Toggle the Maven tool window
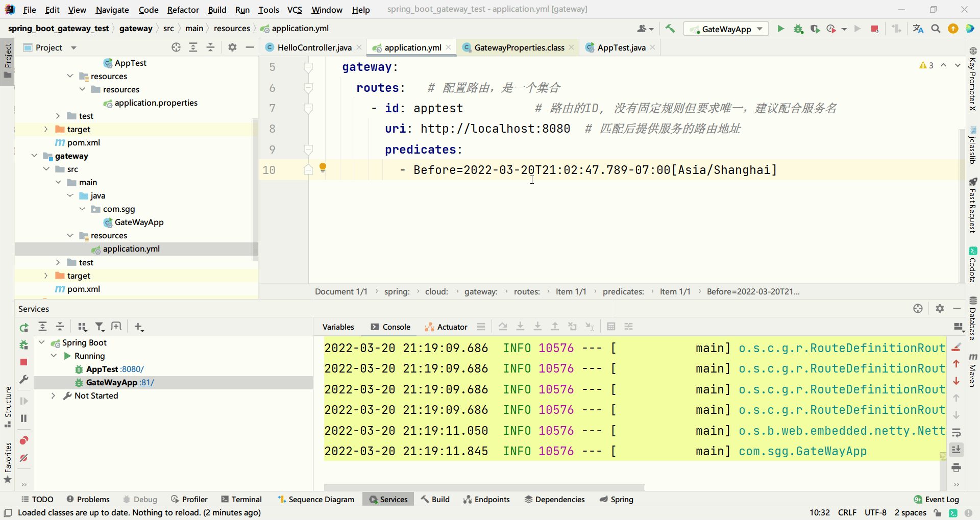Screen dimensions: 980x520 pyautogui.click(x=973, y=369)
